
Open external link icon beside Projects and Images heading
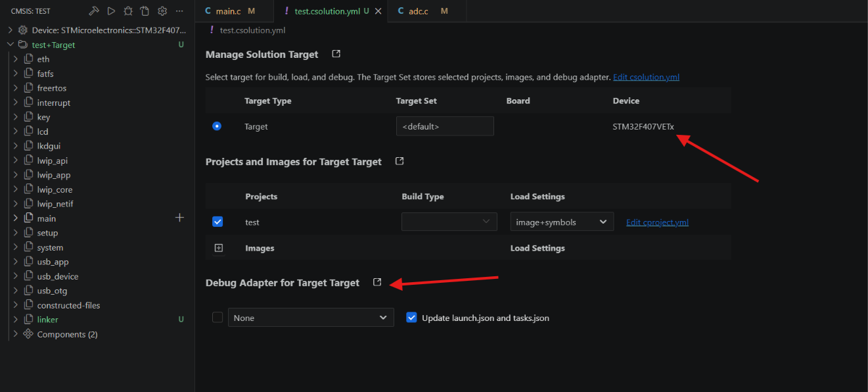click(400, 161)
